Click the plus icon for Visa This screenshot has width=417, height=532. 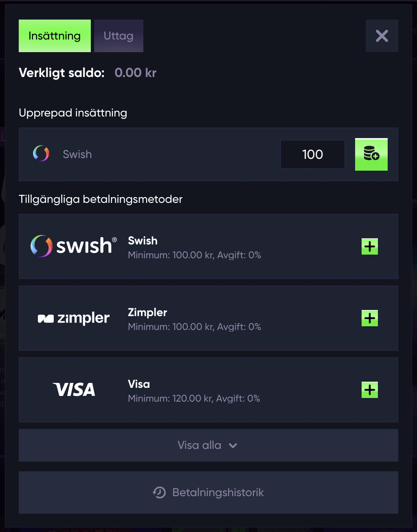(x=369, y=390)
